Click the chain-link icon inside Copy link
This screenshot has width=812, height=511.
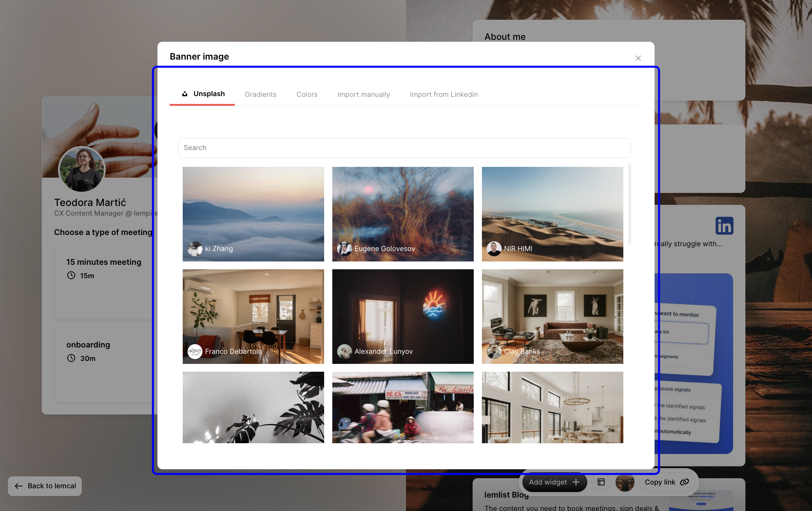coord(685,482)
